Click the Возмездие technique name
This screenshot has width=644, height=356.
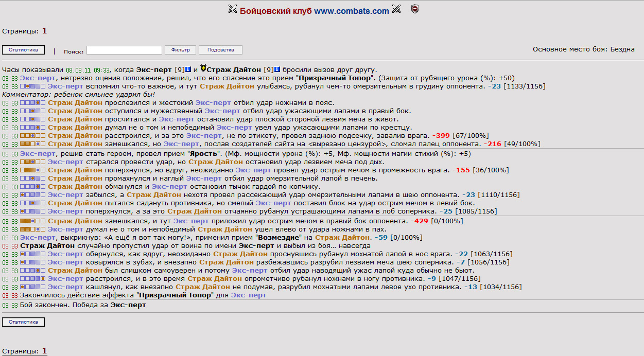coord(278,238)
